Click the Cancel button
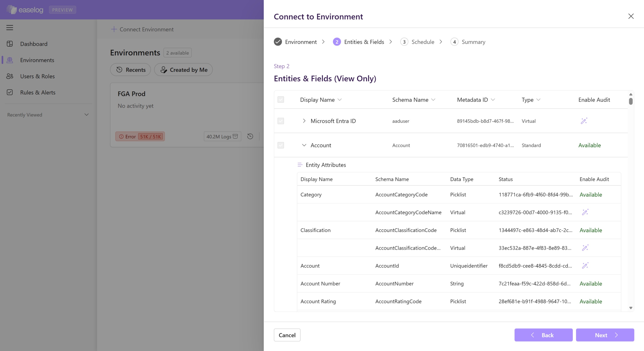This screenshot has height=351, width=644. pos(287,335)
